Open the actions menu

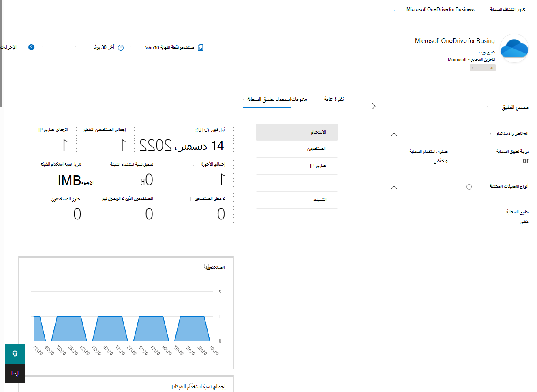click(x=8, y=47)
